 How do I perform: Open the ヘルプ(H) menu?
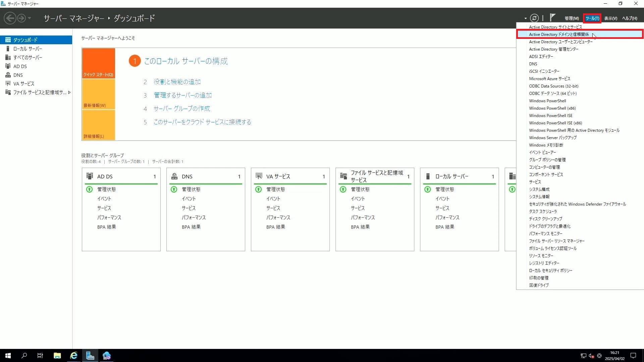pos(630,18)
